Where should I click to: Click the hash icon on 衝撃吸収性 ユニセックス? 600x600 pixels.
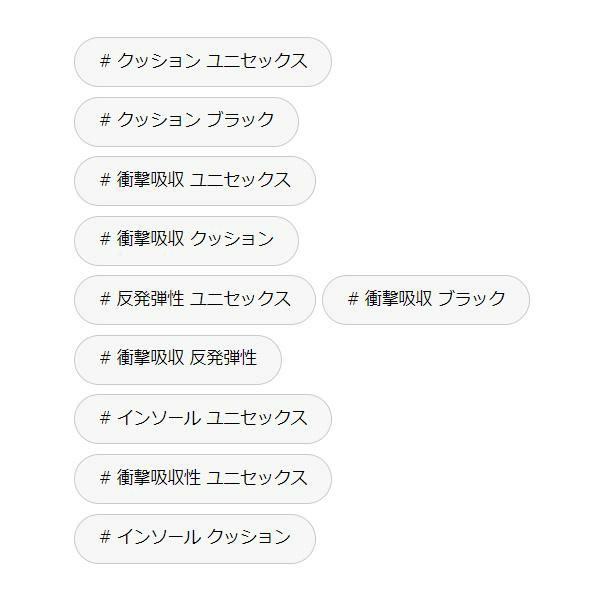tap(105, 478)
